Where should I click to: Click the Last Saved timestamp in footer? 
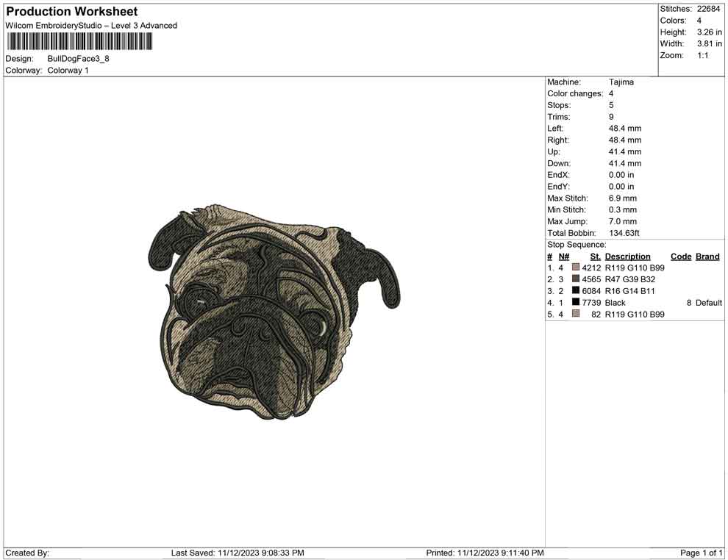238,553
